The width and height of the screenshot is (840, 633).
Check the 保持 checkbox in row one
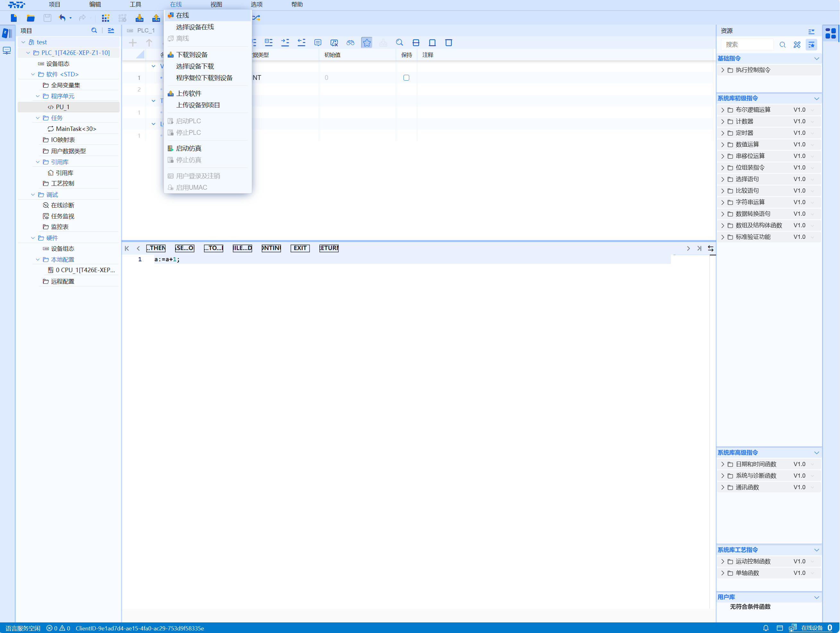406,77
